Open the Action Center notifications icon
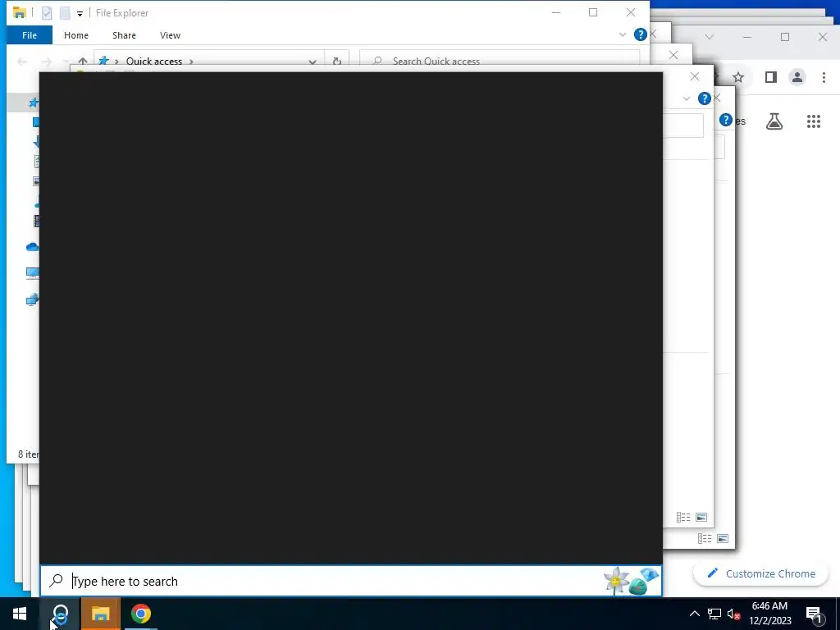Viewport: 840px width, 630px height. click(815, 614)
